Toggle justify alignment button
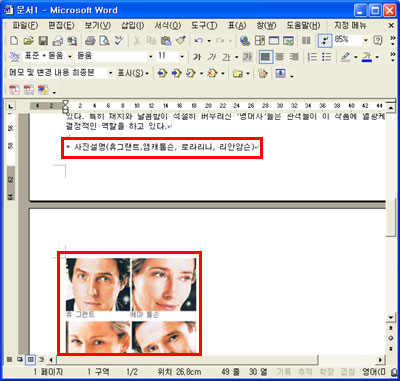The width and height of the screenshot is (400, 381). [x=266, y=57]
